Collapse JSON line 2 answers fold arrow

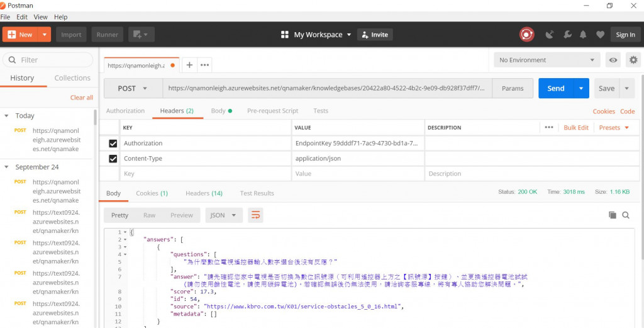125,240
